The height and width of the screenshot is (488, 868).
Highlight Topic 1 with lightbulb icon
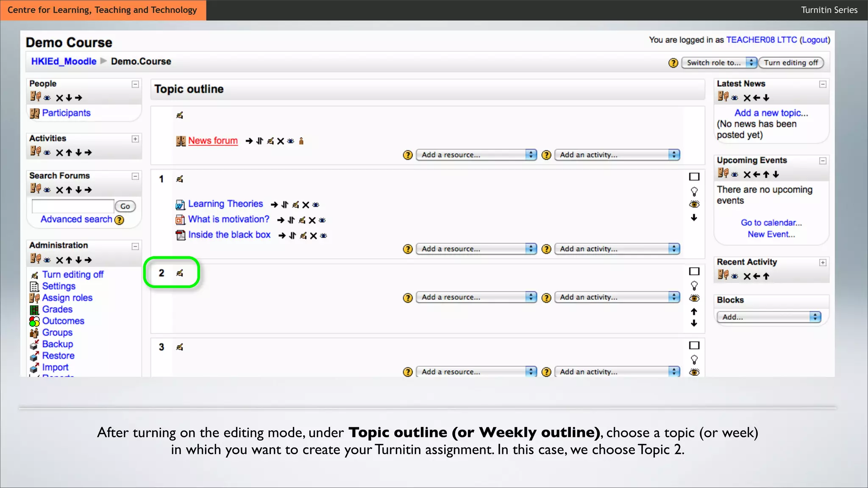694,191
